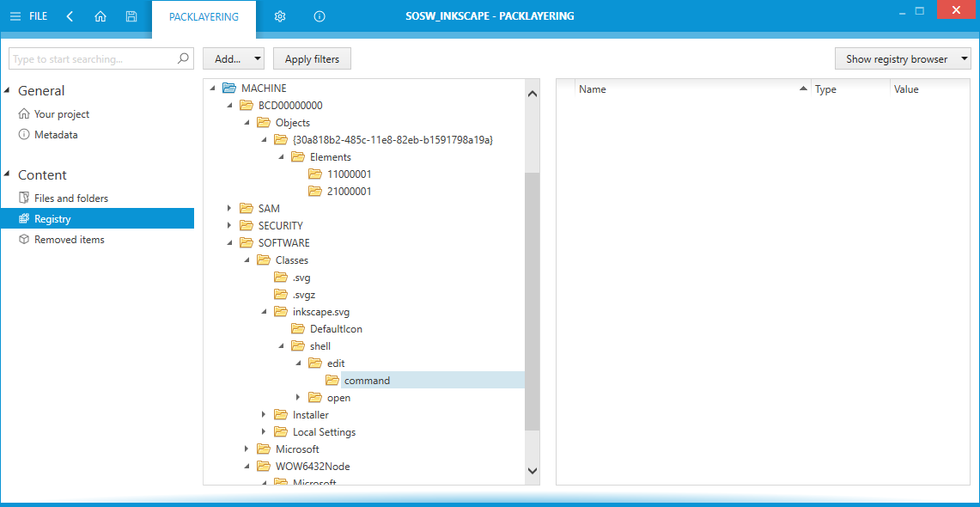Collapse the Content section
Screen dimensions: 980x507
(x=7, y=175)
